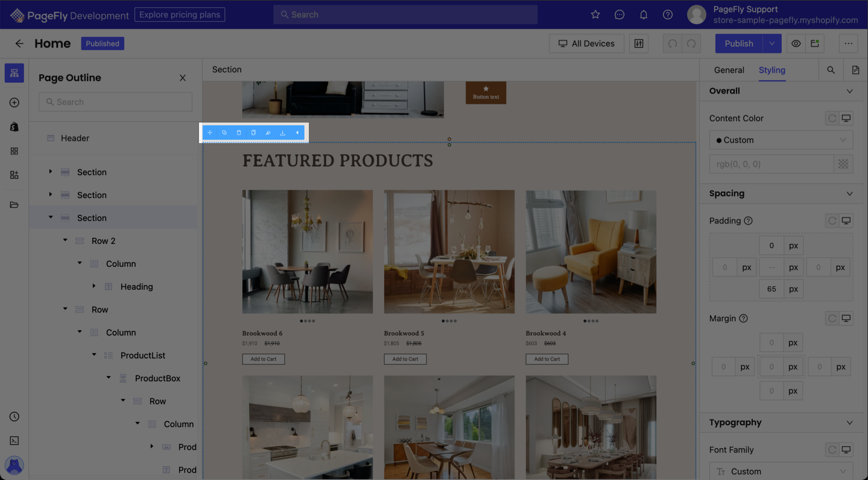Image resolution: width=868 pixels, height=480 pixels.
Task: Add Brookwood 5 to cart
Action: point(405,359)
